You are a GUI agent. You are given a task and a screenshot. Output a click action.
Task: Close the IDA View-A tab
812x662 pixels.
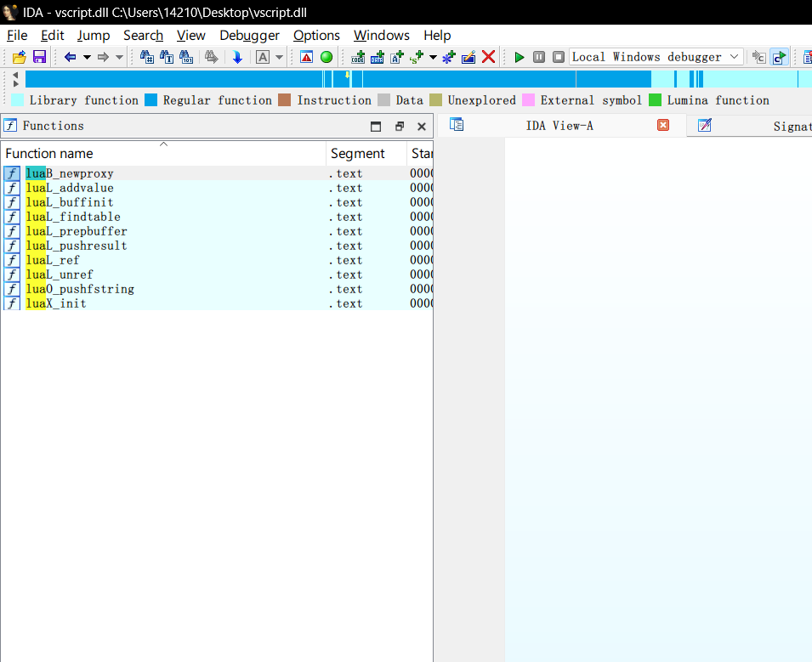pos(663,125)
